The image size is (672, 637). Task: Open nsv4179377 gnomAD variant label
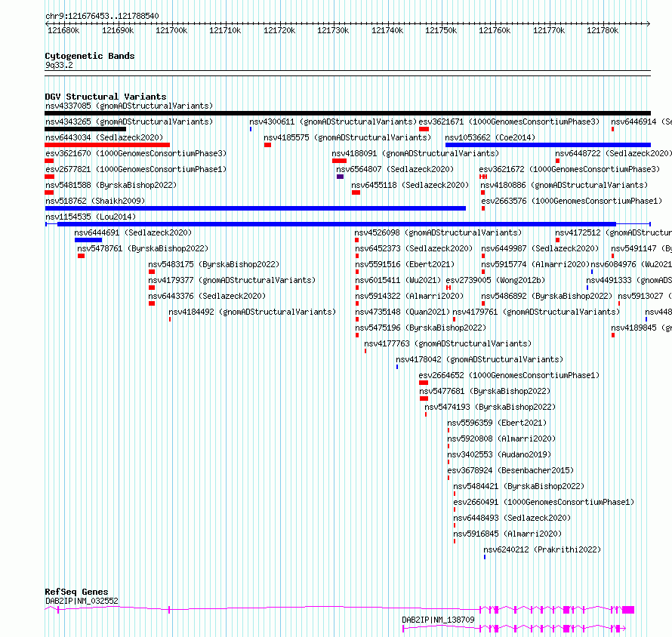click(232, 280)
